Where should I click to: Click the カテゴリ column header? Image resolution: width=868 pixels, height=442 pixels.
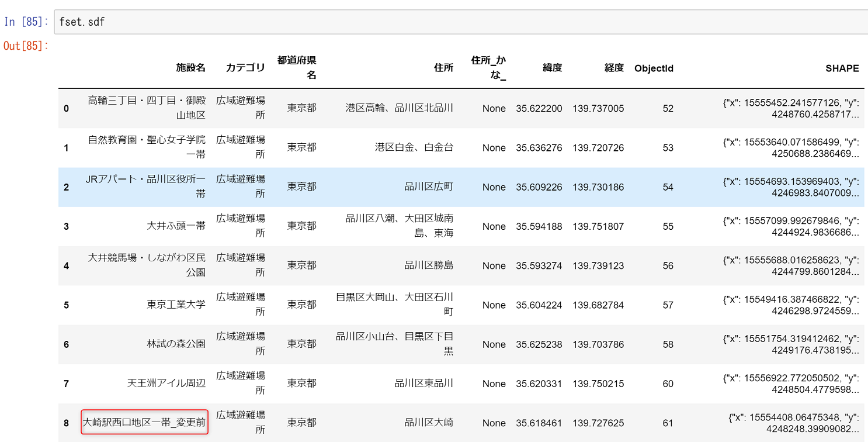[245, 68]
